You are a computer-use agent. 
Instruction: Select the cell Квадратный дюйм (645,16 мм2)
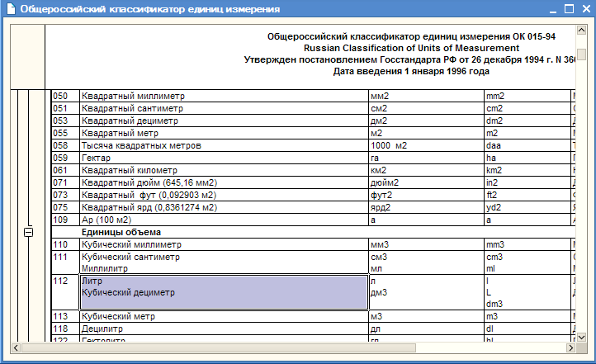click(224, 182)
